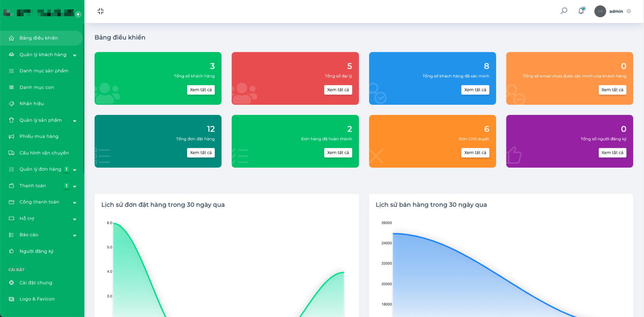Click the tag icon beside Nhãn hiệu
The width and height of the screenshot is (644, 317).
click(x=11, y=104)
